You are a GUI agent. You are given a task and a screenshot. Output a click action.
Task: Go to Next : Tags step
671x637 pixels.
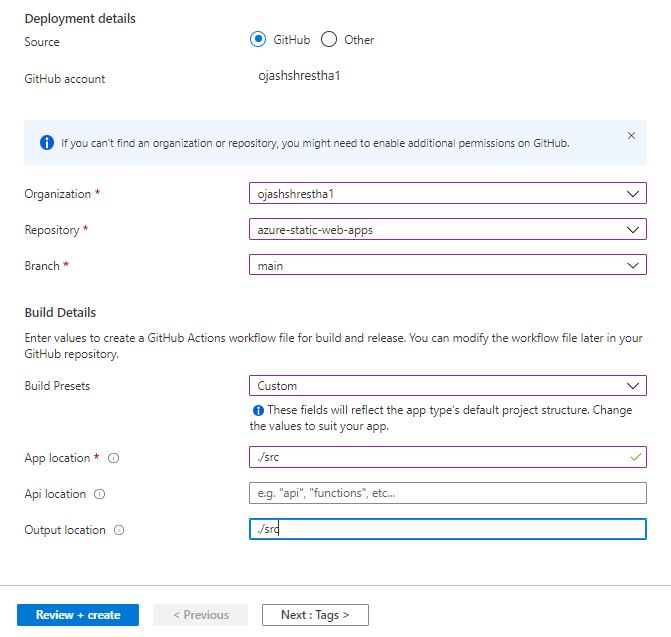[315, 615]
